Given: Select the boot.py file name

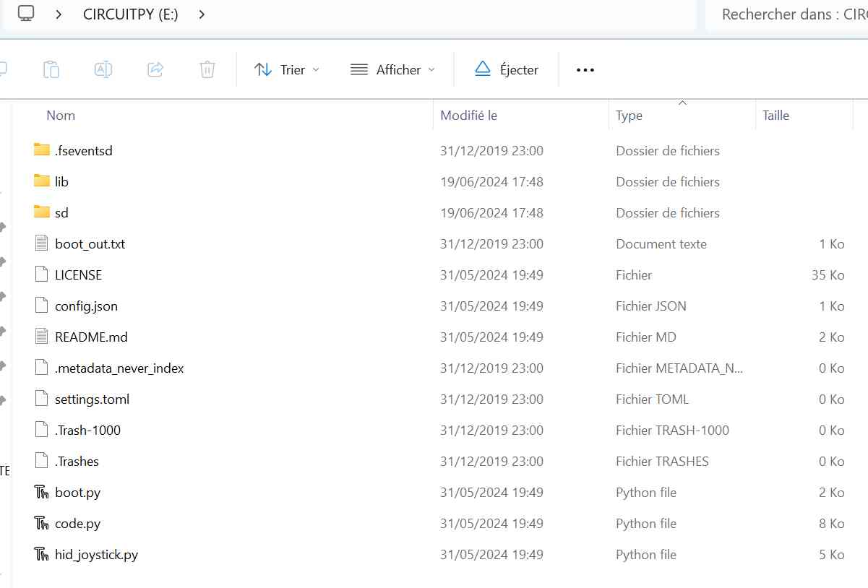Looking at the screenshot, I should click(x=78, y=493).
